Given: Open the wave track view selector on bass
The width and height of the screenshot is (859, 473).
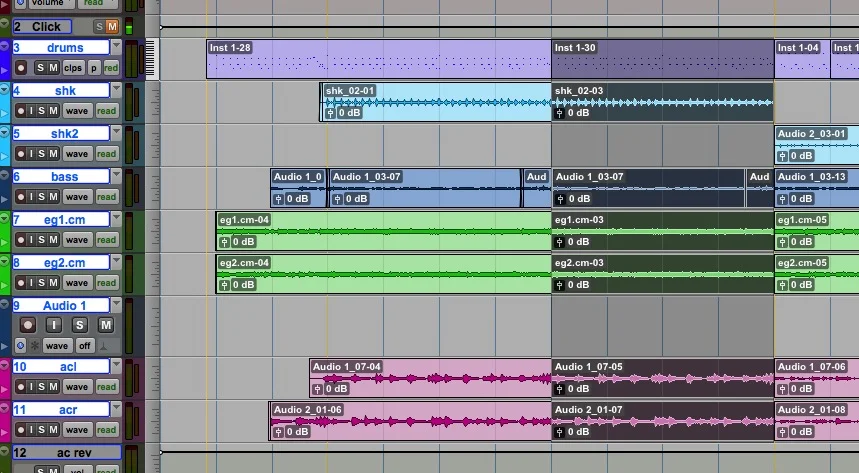Looking at the screenshot, I should point(77,197).
